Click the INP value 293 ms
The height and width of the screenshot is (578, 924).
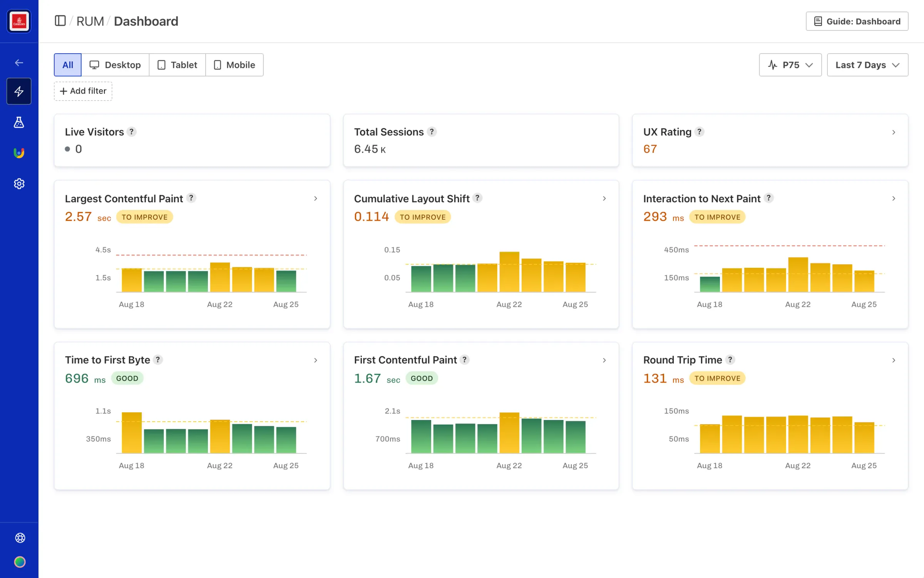coord(663,217)
